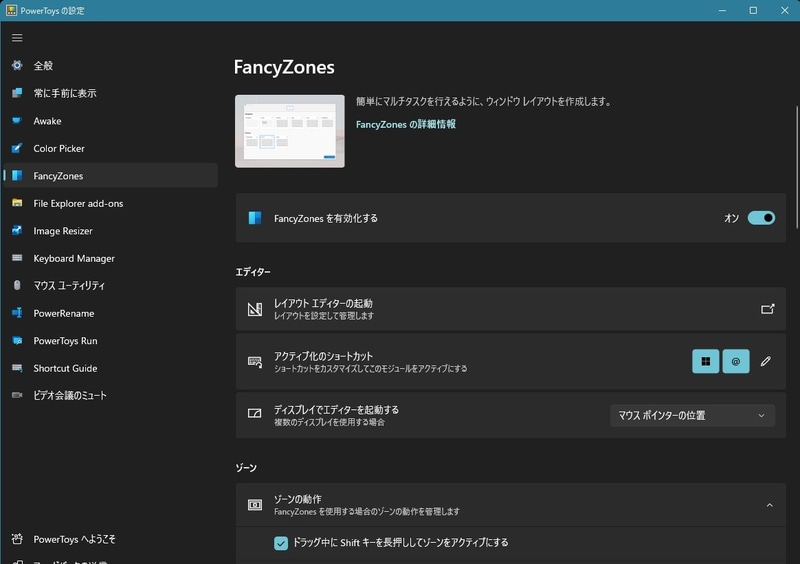Viewport: 800px width, 564px height.
Task: Select Awake in the sidebar
Action: click(111, 120)
